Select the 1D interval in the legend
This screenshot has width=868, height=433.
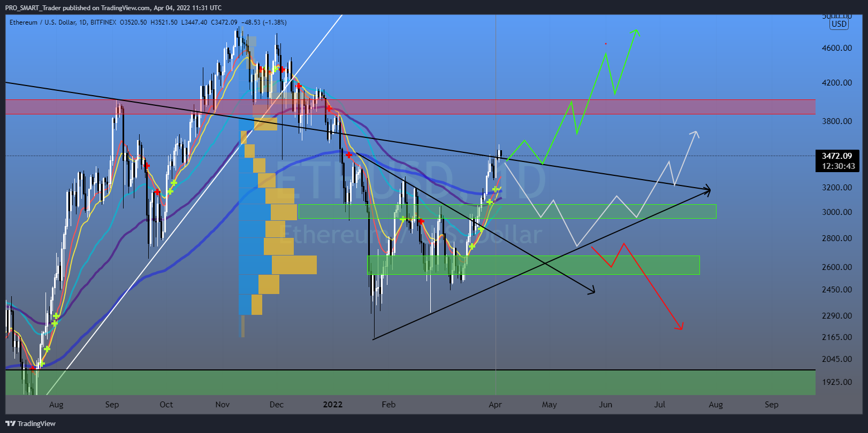pos(83,22)
